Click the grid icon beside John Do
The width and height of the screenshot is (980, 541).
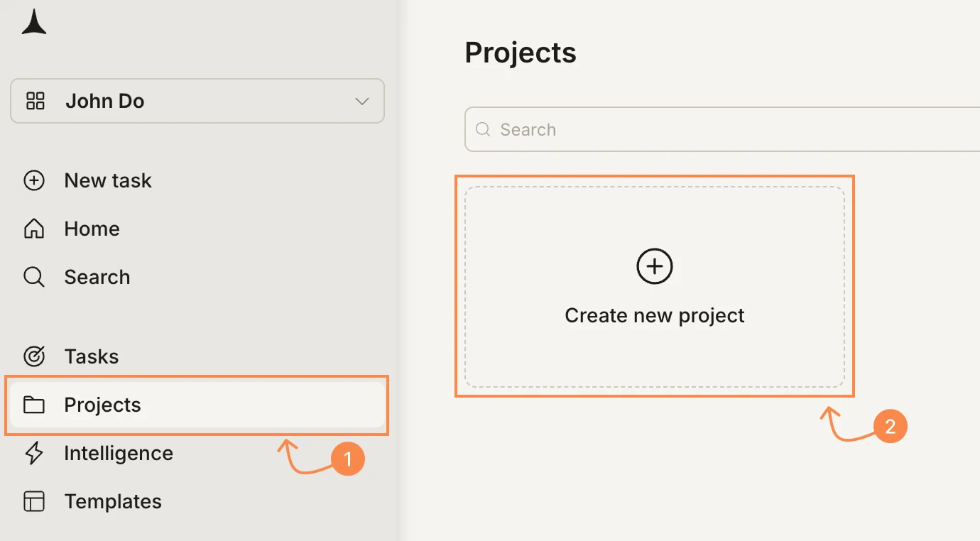click(x=35, y=101)
